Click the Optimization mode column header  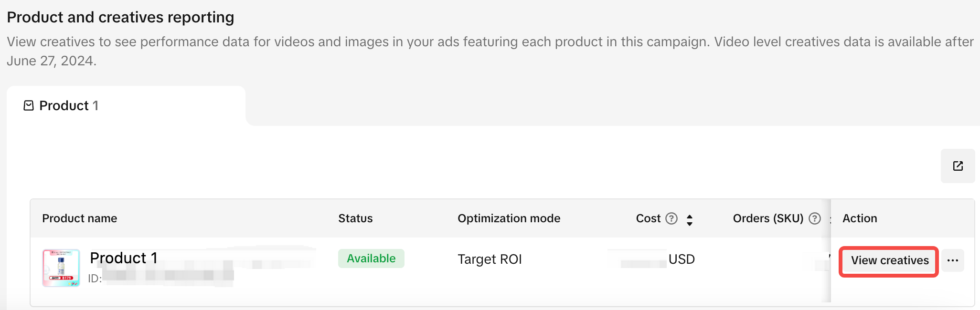tap(509, 218)
